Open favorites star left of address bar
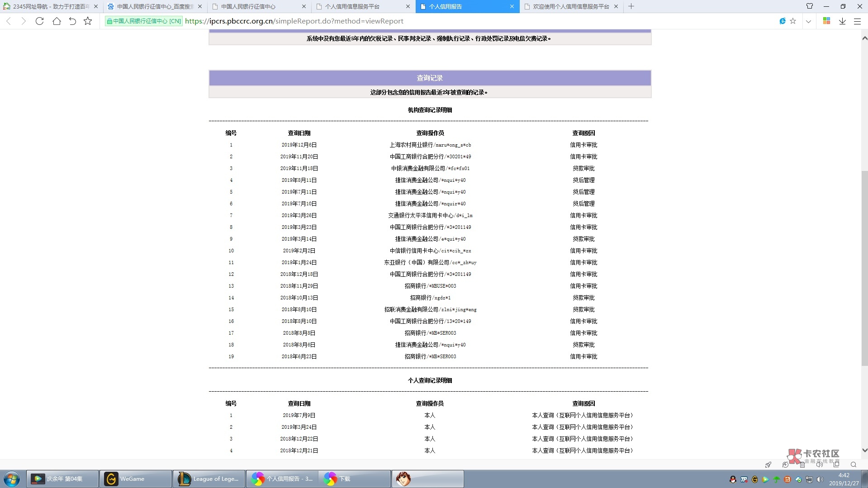Screen dimensions: 868x488 [88, 21]
